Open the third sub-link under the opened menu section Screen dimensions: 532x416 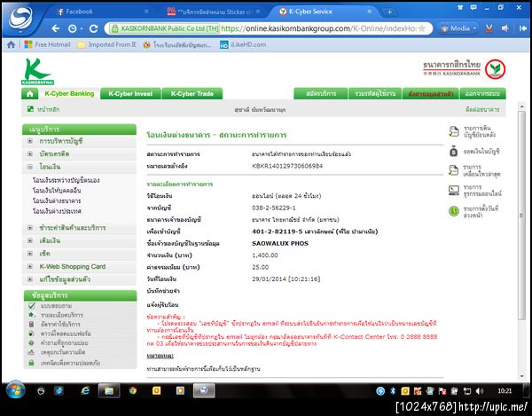57,200
